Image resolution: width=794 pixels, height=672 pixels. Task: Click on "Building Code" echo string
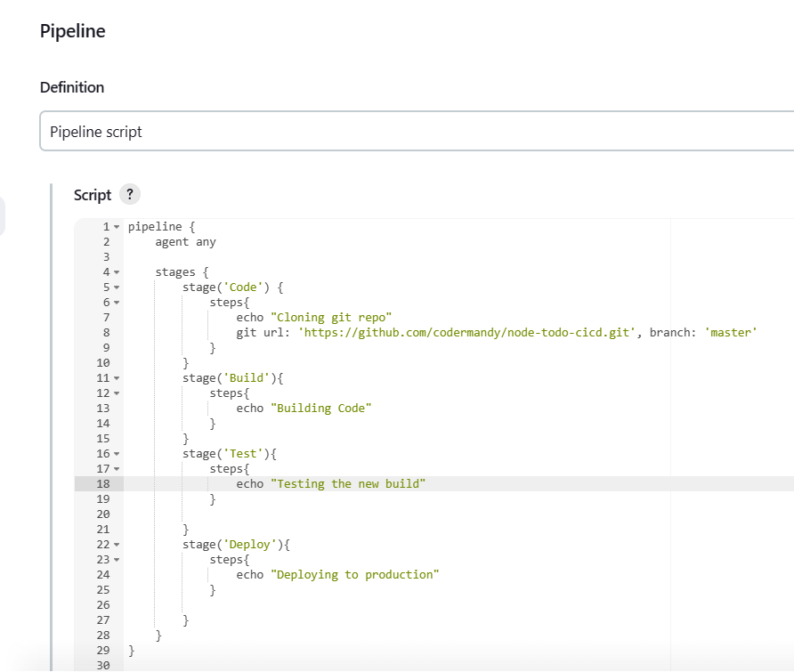pos(321,409)
